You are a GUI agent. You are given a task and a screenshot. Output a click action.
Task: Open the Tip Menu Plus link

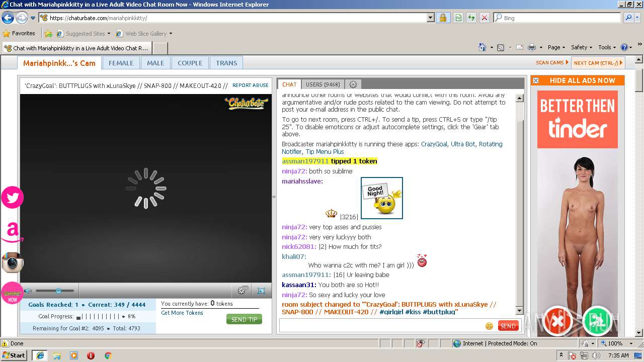325,152
